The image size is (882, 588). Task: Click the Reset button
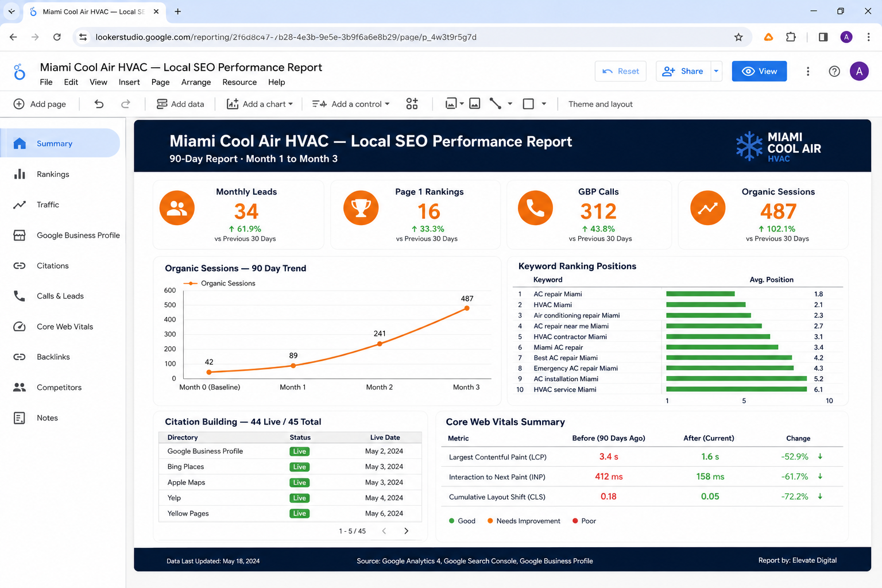[x=621, y=71]
